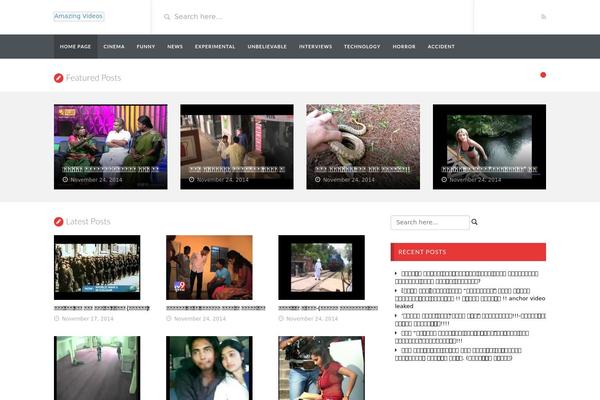This screenshot has height=400, width=600.
Task: Open the featured woman by river thumbnail
Action: (x=489, y=147)
